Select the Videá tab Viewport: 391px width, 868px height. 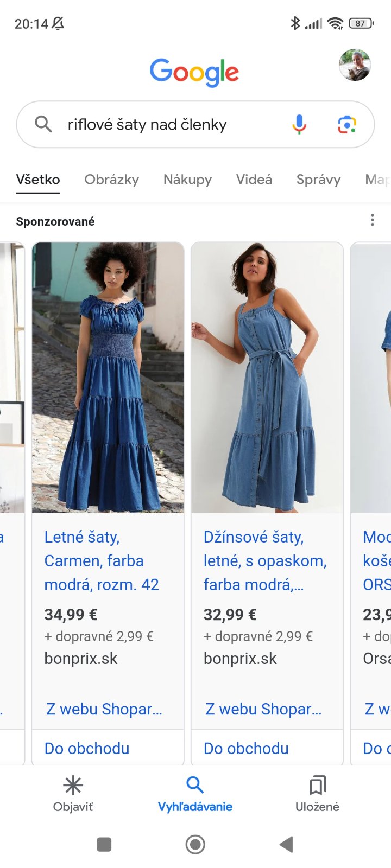coord(254,180)
